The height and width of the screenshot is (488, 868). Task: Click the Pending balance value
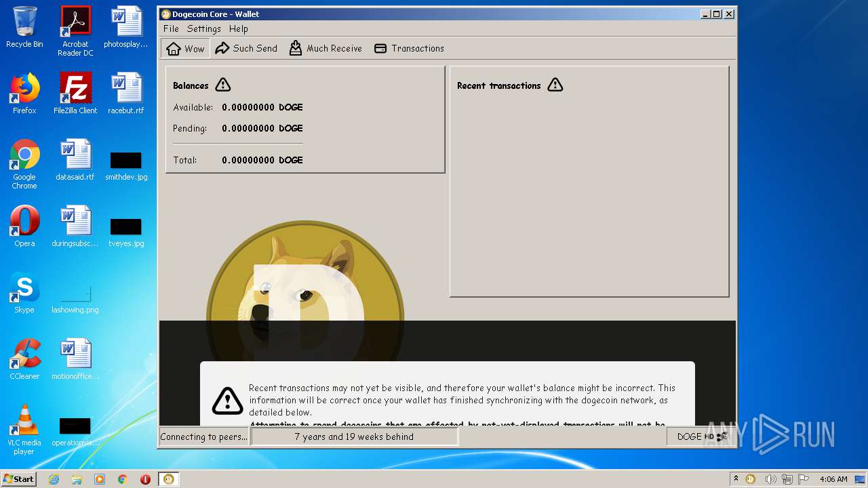[262, 128]
